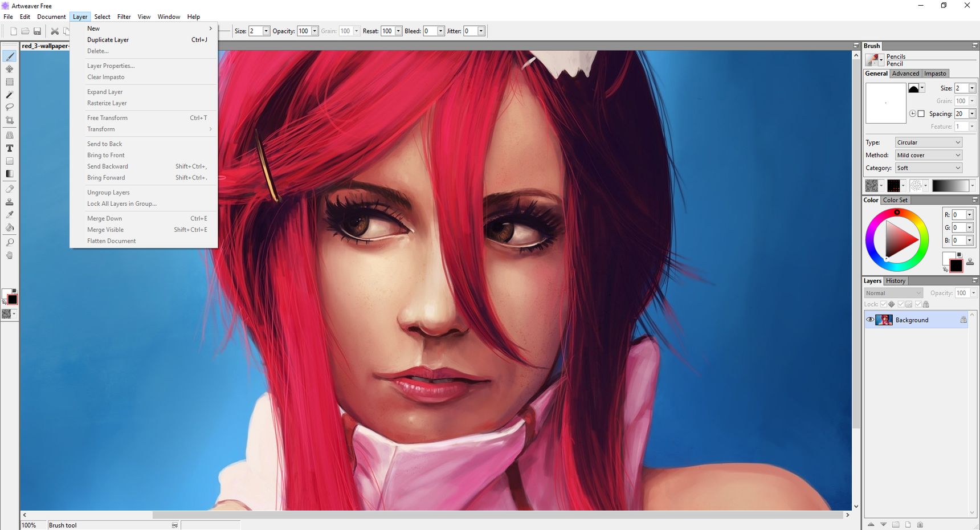The image size is (980, 530).
Task: Open the Jitter dropdown arrow
Action: click(x=481, y=31)
